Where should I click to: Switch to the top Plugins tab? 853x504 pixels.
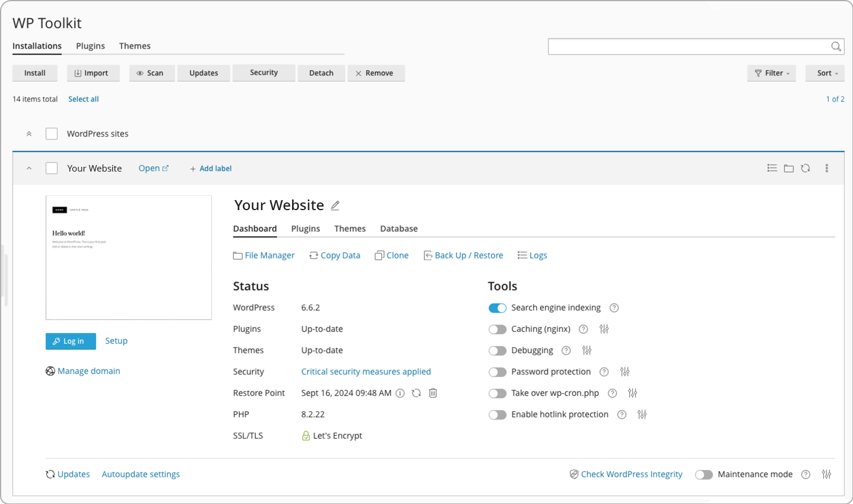point(90,46)
